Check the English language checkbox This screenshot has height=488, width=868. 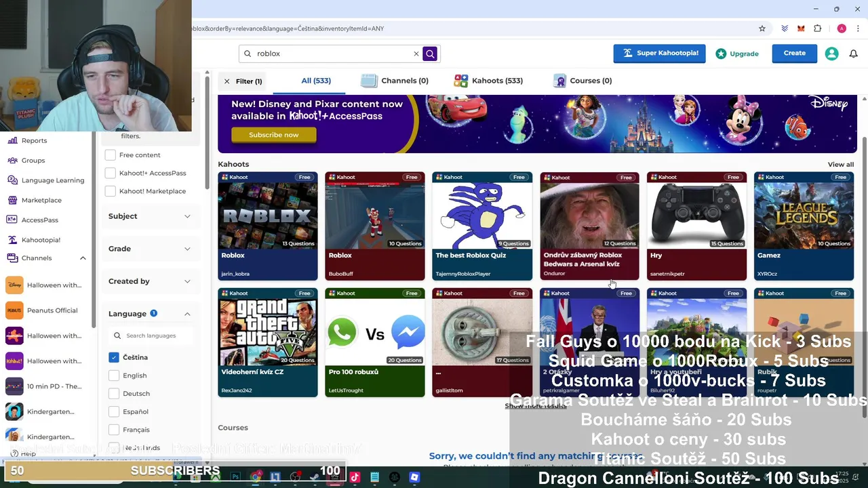114,375
